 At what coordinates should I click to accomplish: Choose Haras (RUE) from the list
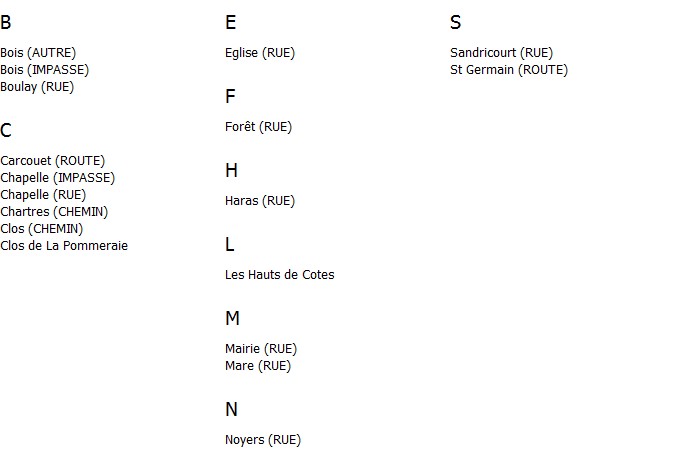pos(260,201)
